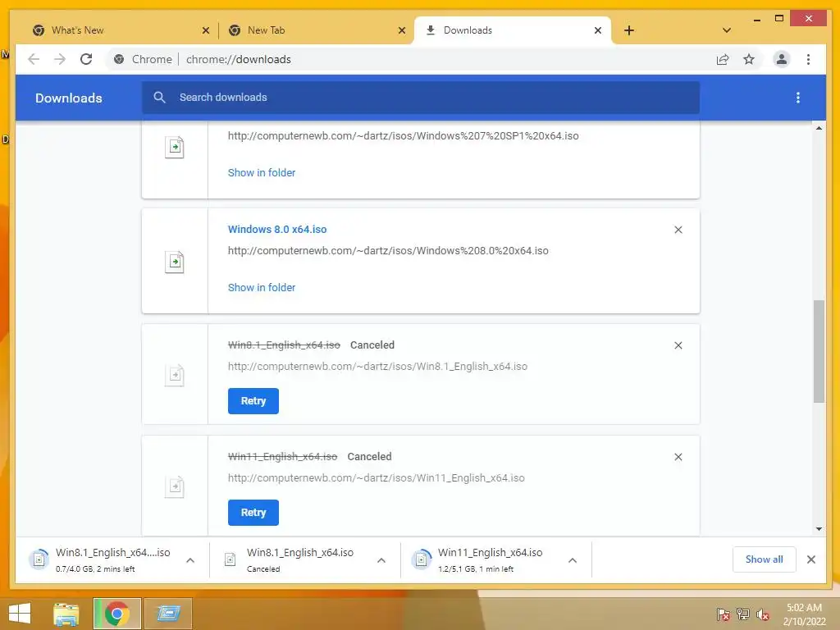
Task: Remove Windows 8.0 x64.iso from list
Action: coord(678,230)
